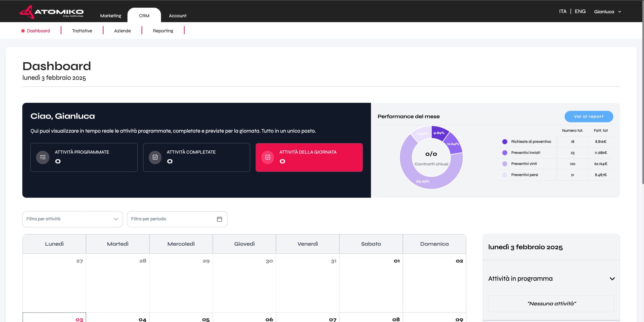Click the Vai al report button
Viewport: 644px width, 322px height.
(589, 116)
